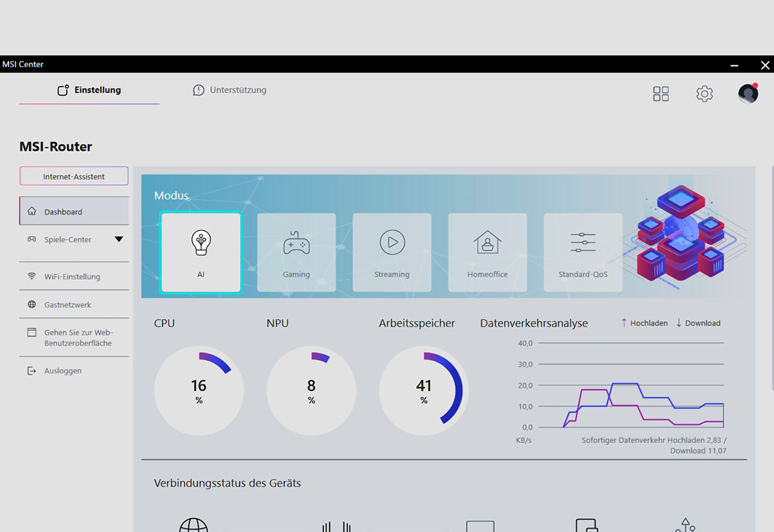
Task: Click the Spiele-Center gamepad icon
Action: click(x=32, y=239)
